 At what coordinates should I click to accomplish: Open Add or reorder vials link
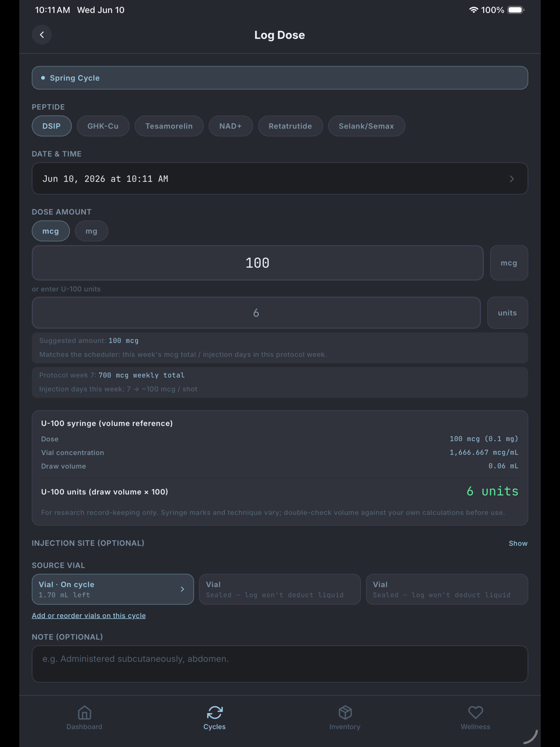tap(89, 616)
